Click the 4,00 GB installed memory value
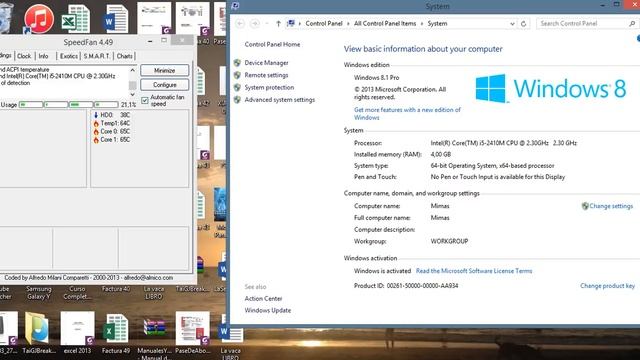Screen dimensions: 640x360 441,154
